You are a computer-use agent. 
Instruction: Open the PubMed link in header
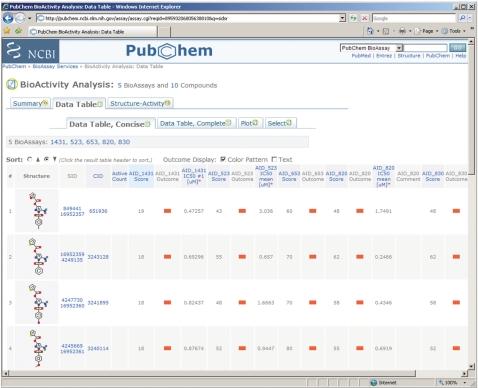(361, 56)
